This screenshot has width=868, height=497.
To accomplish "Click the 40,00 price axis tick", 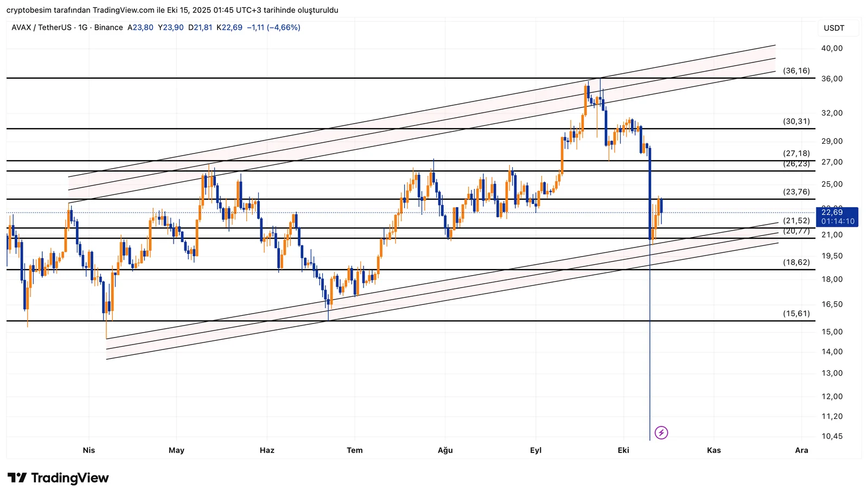I will coord(832,48).
